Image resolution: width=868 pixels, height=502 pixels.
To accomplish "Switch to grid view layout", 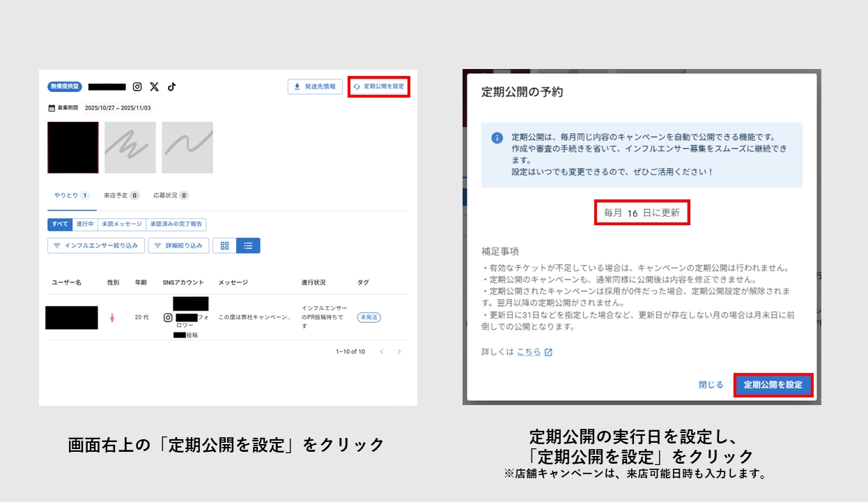I will [x=226, y=245].
